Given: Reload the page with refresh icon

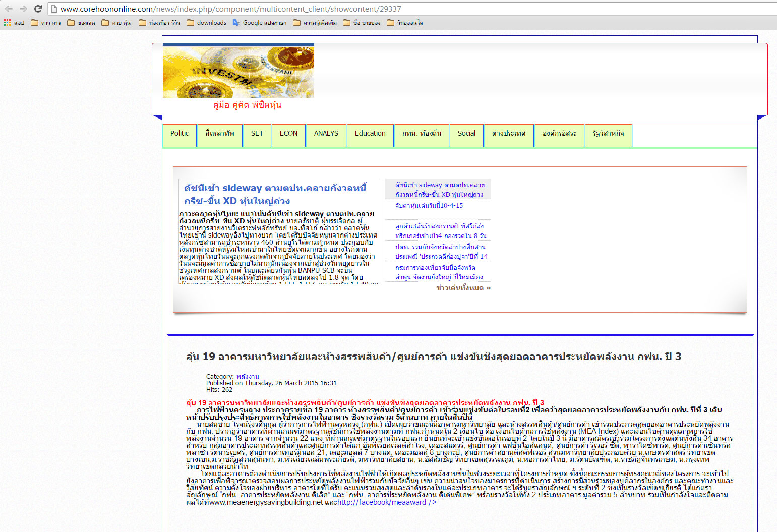Looking at the screenshot, I should [38, 9].
